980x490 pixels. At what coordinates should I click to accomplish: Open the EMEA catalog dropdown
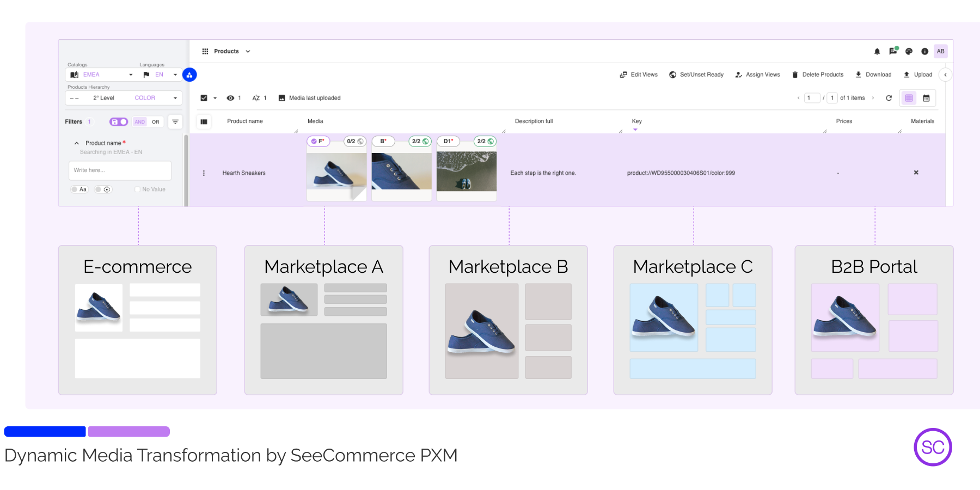(101, 75)
